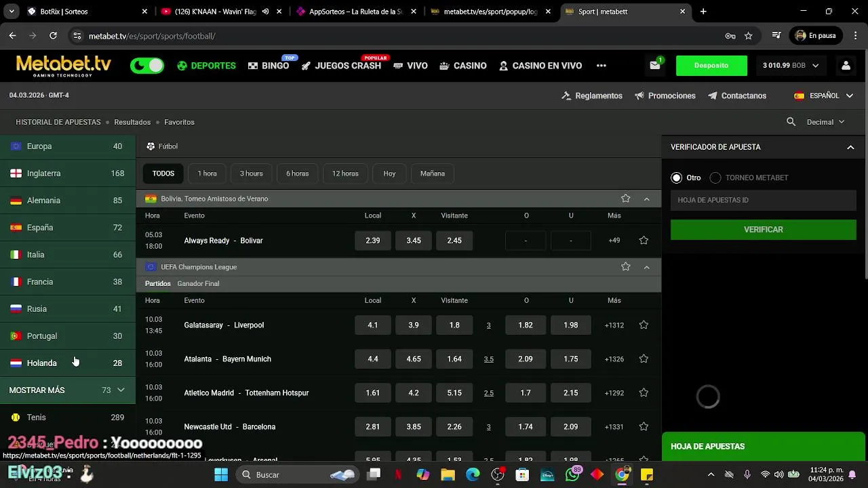The image size is (868, 488).
Task: Bookmark this page with the star icon
Action: 749,36
